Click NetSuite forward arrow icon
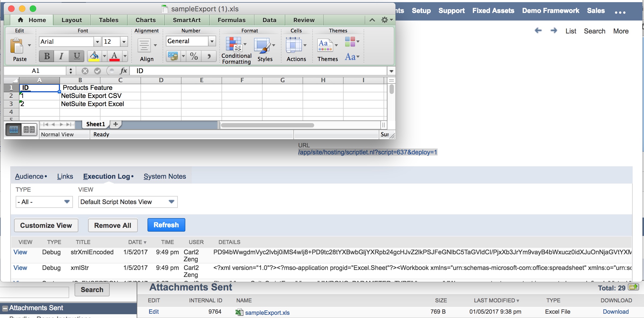Screen dimensions: 644x318 click(554, 31)
